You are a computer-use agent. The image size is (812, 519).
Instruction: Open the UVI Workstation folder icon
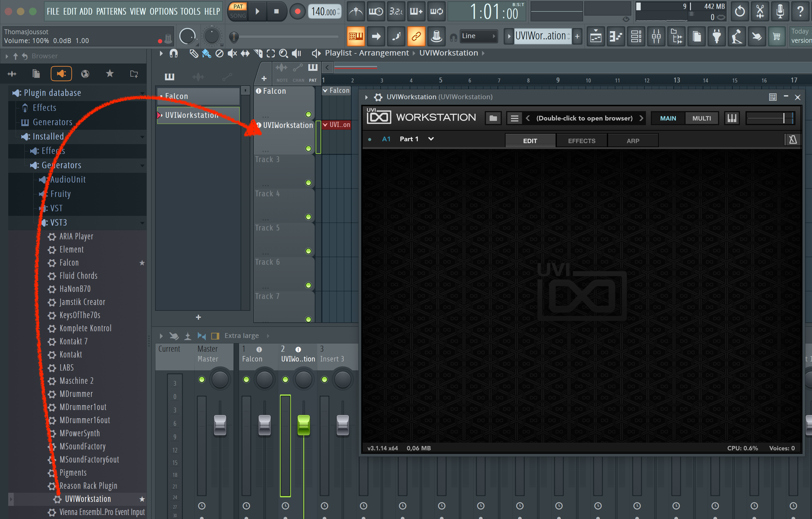click(493, 118)
